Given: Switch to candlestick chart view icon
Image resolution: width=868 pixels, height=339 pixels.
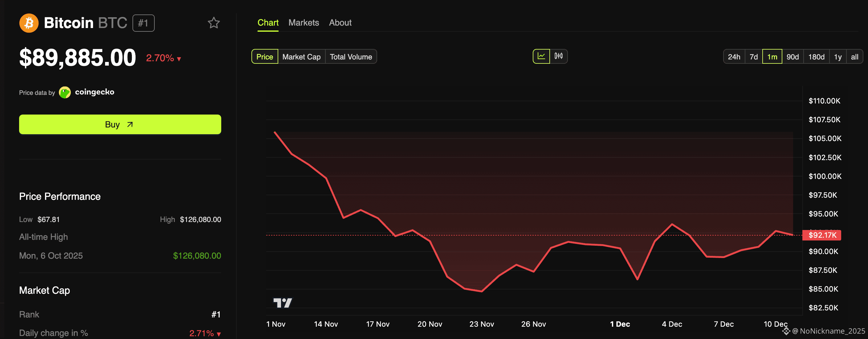Looking at the screenshot, I should (558, 56).
